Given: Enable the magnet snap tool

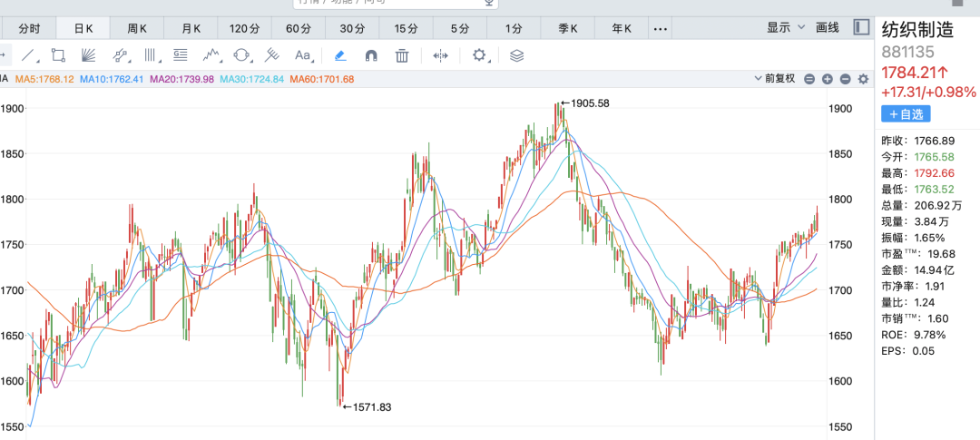Looking at the screenshot, I should coord(371,55).
